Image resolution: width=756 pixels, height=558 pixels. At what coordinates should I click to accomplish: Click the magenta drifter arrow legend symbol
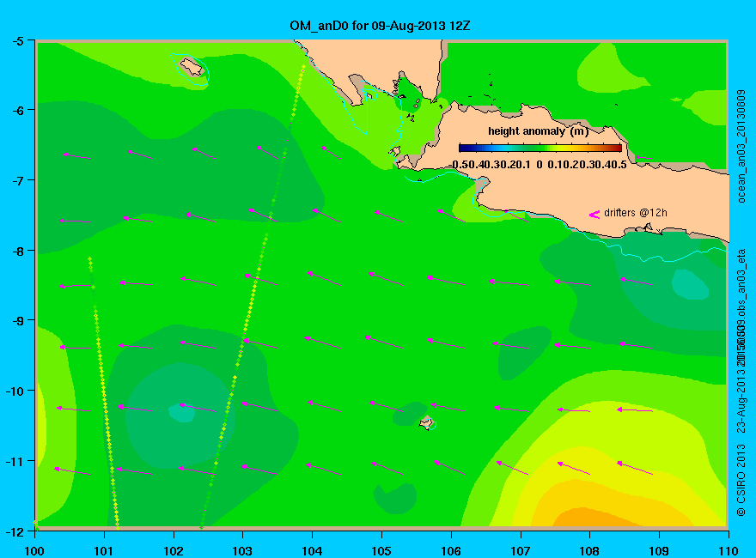point(594,215)
